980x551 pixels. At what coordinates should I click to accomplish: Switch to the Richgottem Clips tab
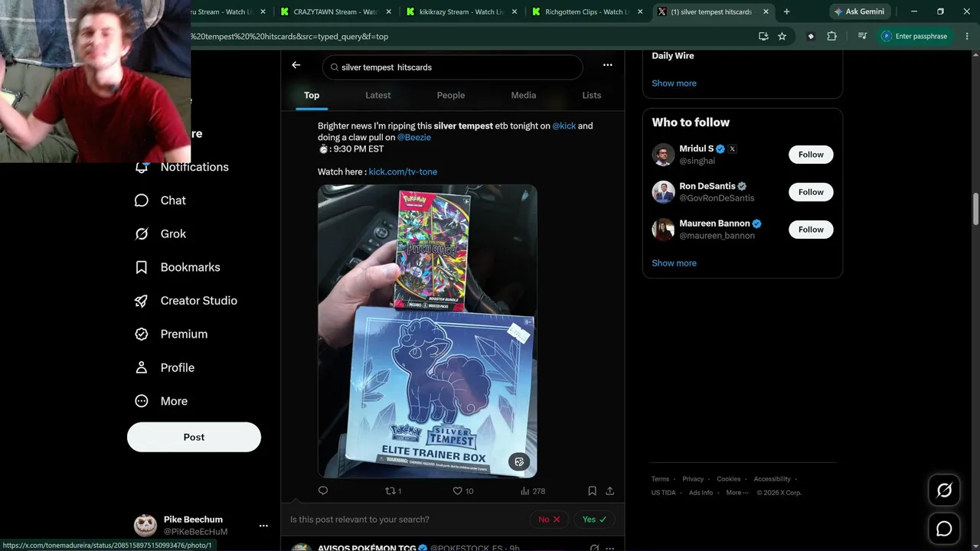[587, 11]
